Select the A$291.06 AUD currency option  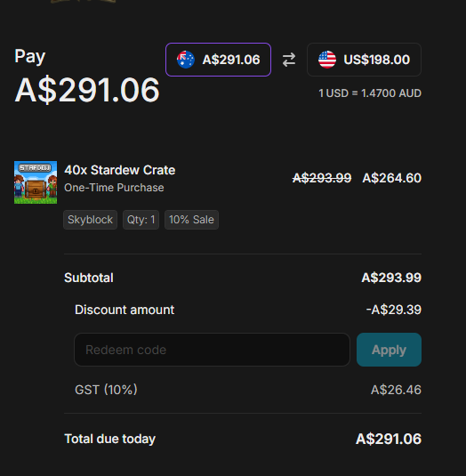(218, 60)
